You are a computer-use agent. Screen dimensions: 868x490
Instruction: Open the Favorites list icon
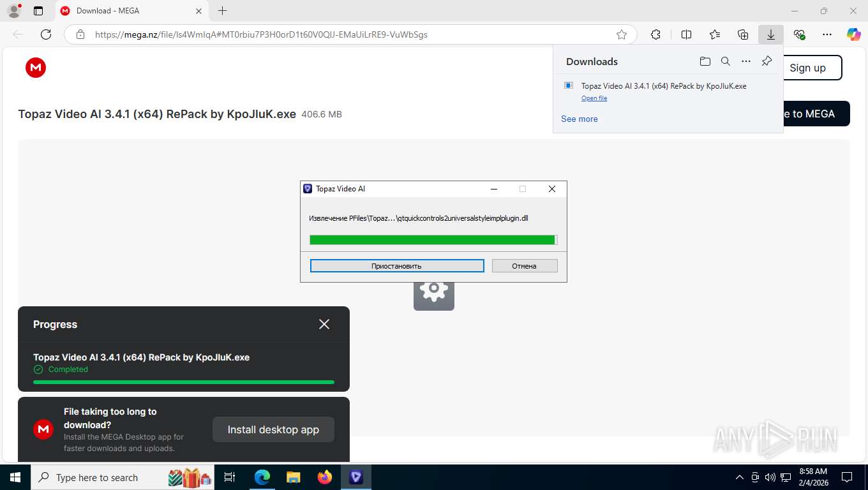(715, 34)
